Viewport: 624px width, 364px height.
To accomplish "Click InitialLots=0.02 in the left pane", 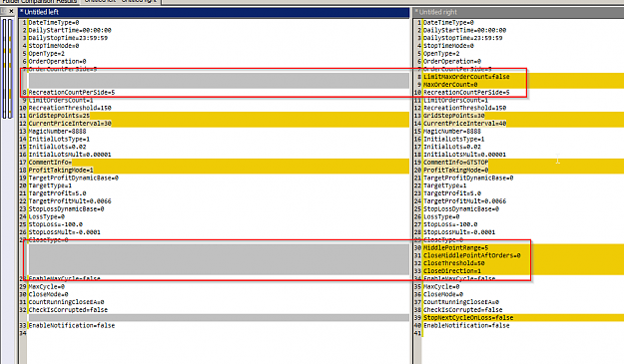I will click(57, 147).
